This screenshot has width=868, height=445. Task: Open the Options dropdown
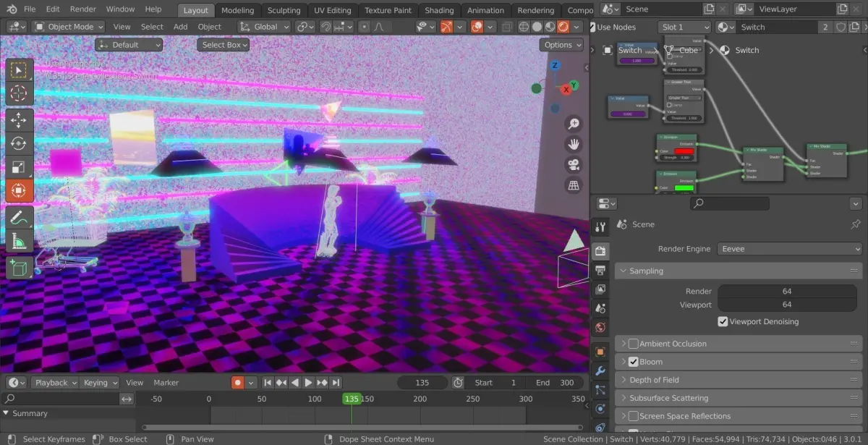[563, 45]
